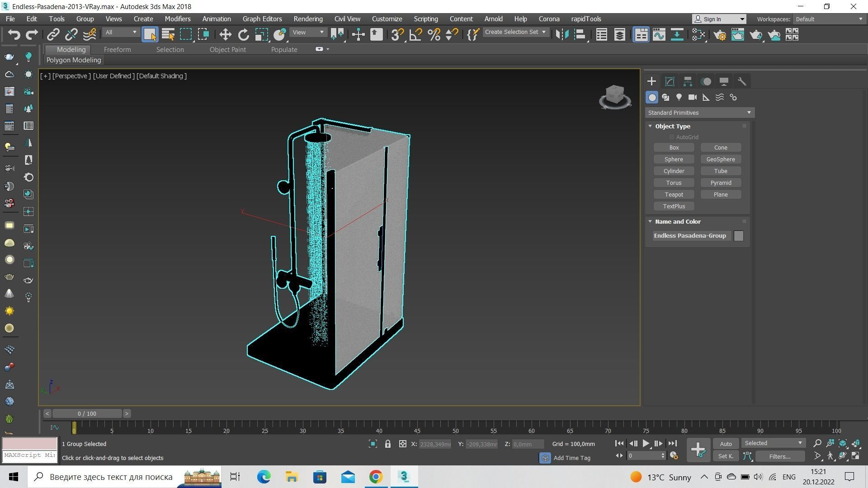Click the Play Animation button

646,444
